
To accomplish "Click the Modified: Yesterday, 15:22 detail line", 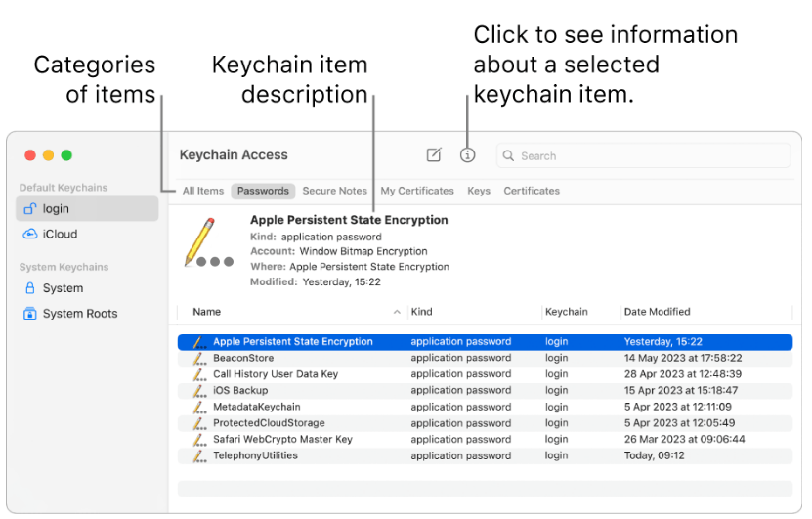I will (316, 282).
